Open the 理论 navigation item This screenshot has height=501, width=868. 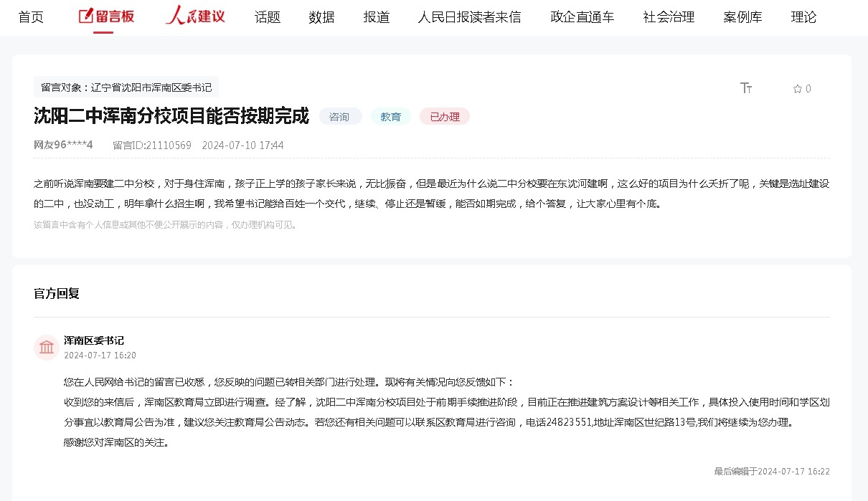tap(803, 17)
